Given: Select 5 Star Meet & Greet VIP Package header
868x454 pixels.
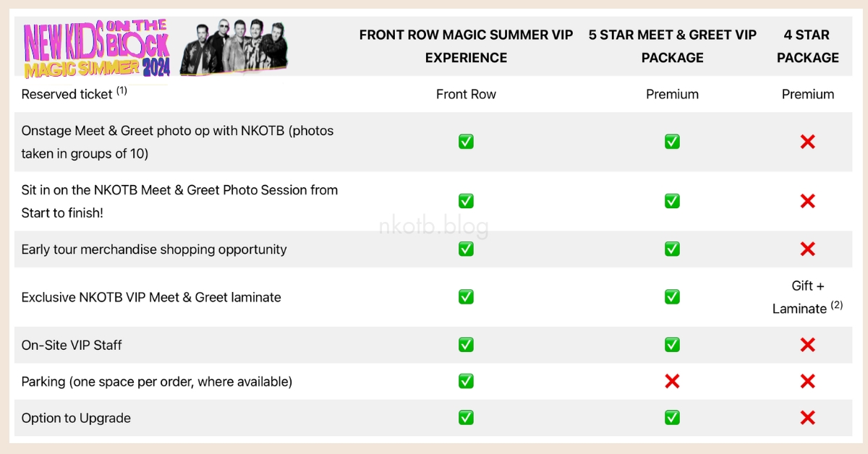Looking at the screenshot, I should coord(672,46).
